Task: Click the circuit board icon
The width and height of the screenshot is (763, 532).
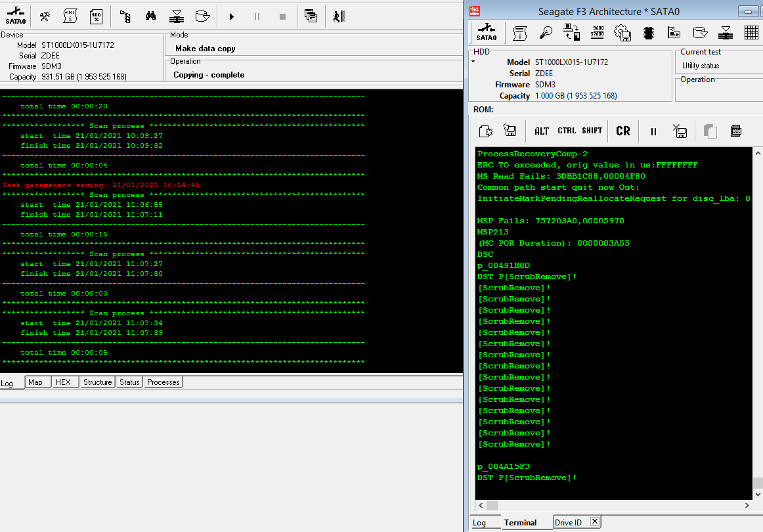Action: [674, 33]
